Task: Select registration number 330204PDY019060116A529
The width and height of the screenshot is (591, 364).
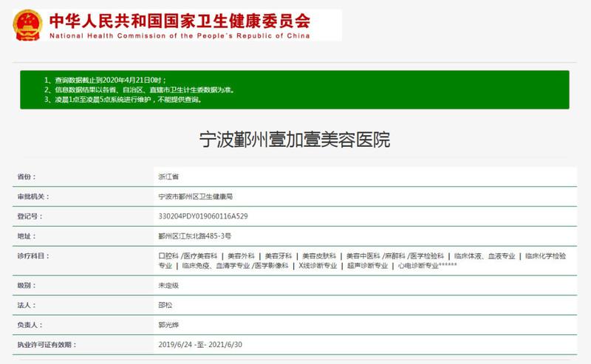Action: 203,217
